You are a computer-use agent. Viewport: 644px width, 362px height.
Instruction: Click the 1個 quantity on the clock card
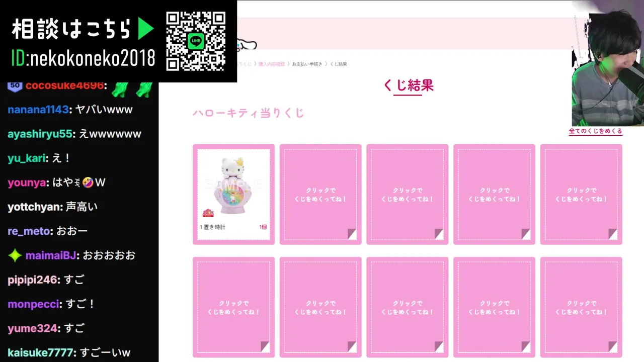coord(263,227)
